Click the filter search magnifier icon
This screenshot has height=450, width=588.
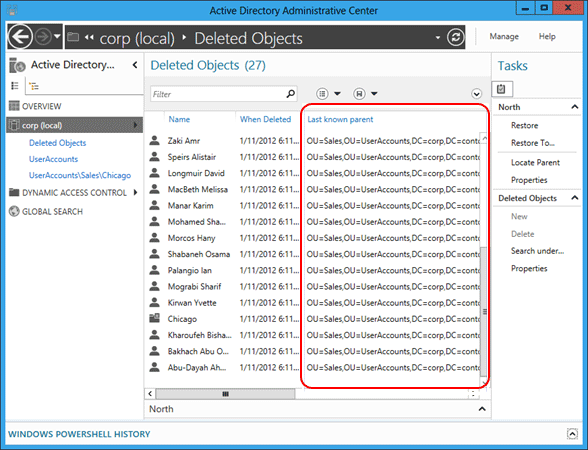291,93
